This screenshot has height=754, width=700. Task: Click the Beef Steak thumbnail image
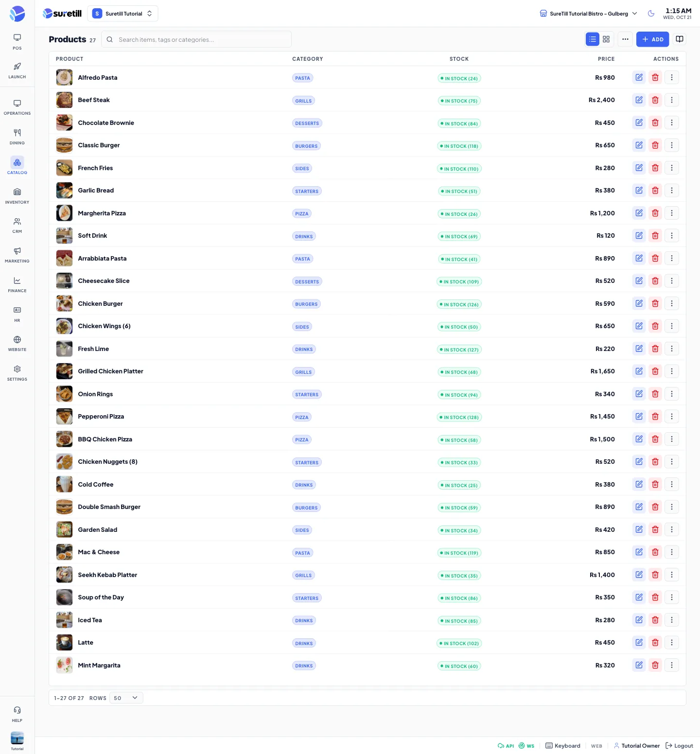(x=64, y=100)
